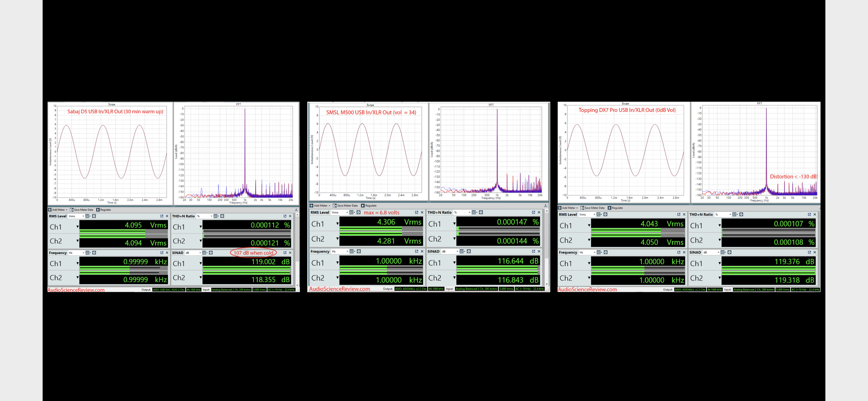Open THD+N Ratio settings gear in Sabaj D5 panel
The image size is (868, 401).
point(222,216)
